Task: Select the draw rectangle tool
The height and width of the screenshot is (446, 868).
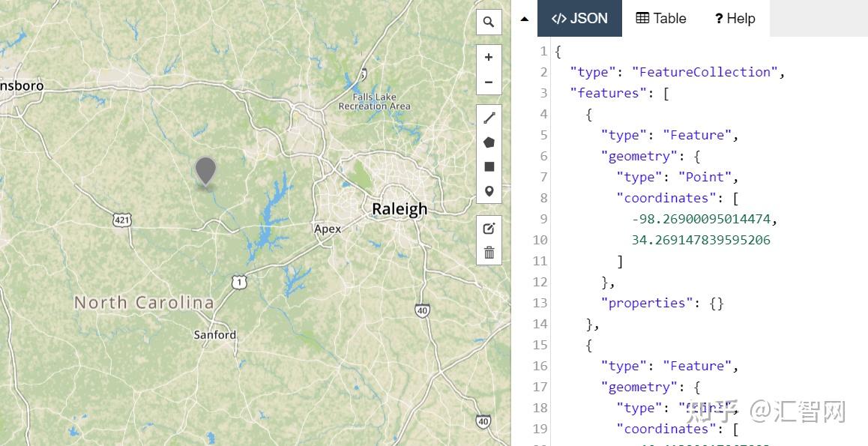Action: click(489, 166)
